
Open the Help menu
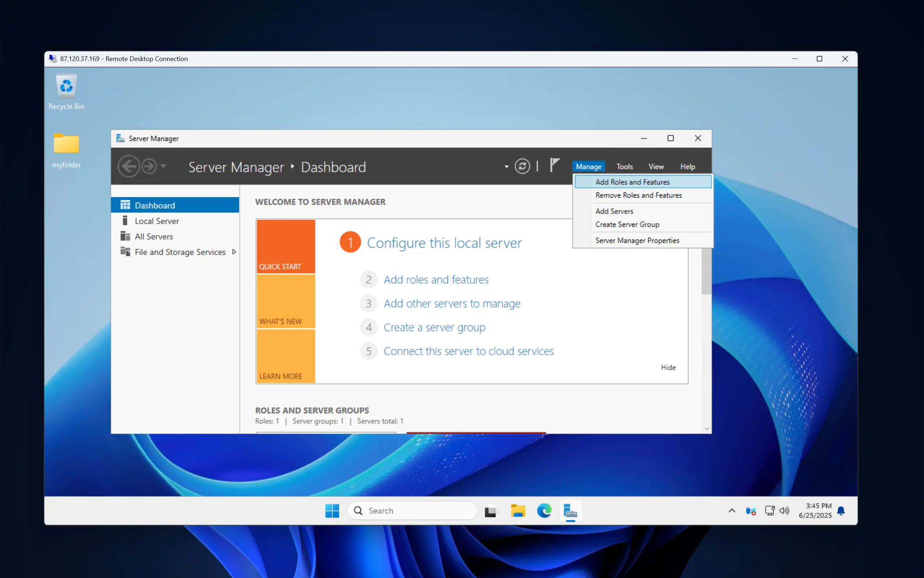pyautogui.click(x=688, y=167)
